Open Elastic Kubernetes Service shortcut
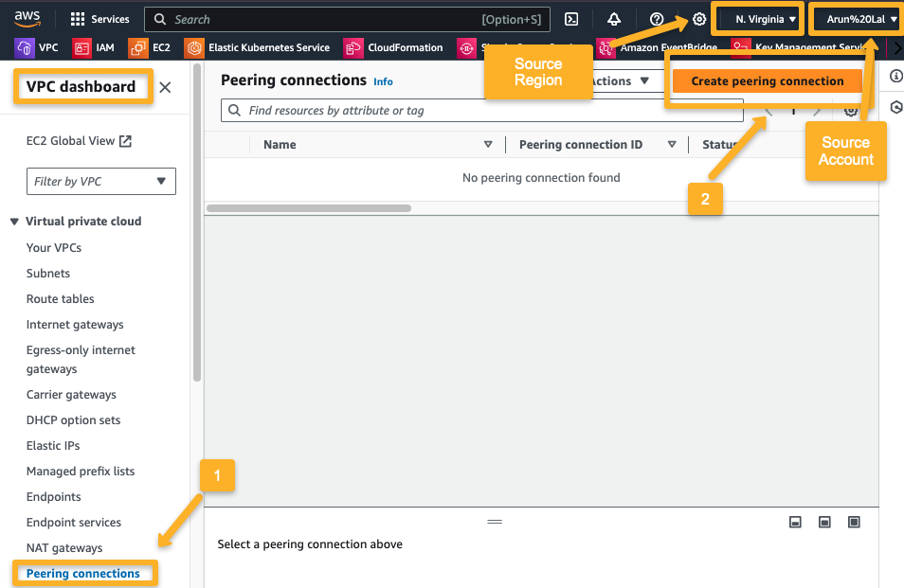 click(257, 47)
